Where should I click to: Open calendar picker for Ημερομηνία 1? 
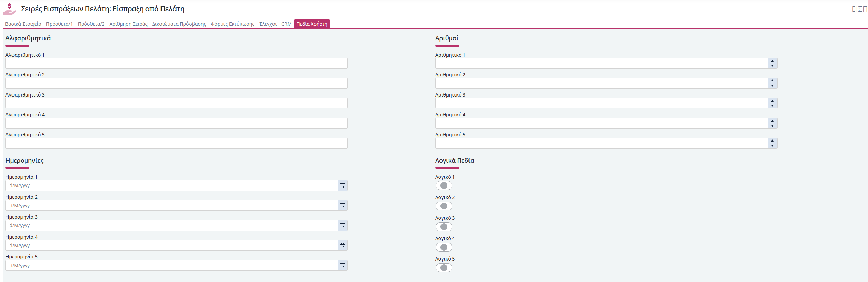[x=342, y=185]
